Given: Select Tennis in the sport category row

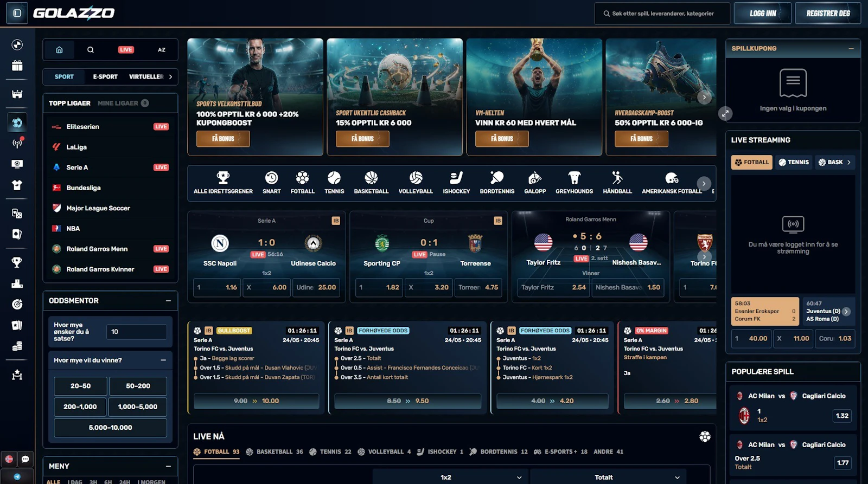Looking at the screenshot, I should tap(334, 183).
